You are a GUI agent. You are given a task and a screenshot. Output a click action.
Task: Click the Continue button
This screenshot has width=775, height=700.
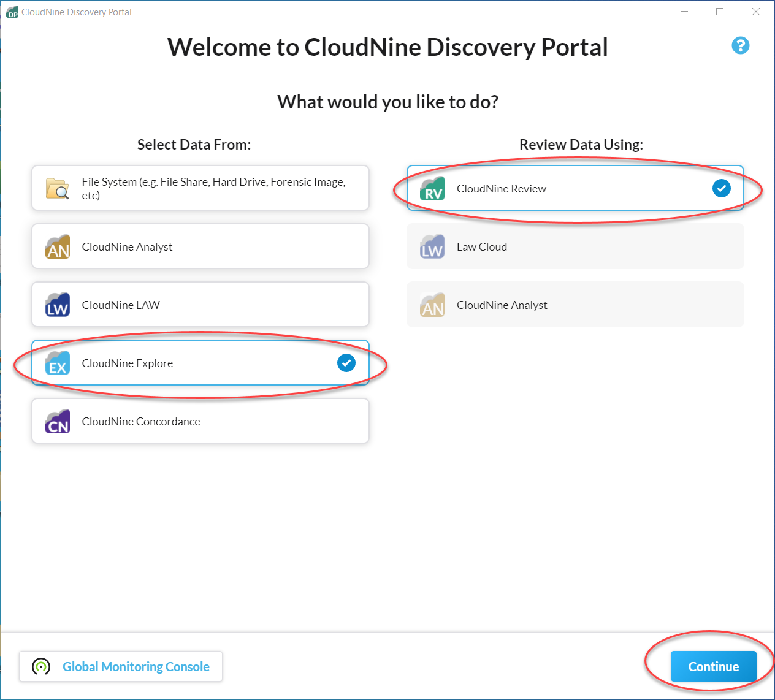(713, 666)
